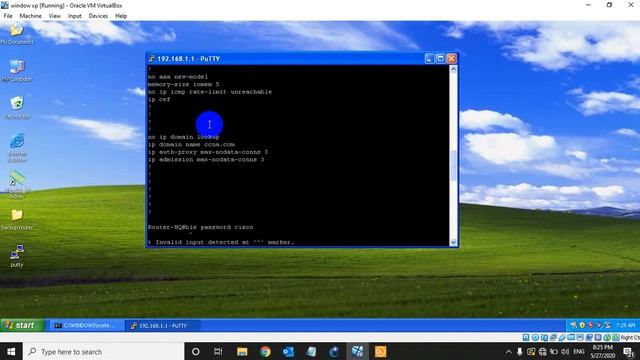
Task: Open the File menu in VirtualBox
Action: 8,16
